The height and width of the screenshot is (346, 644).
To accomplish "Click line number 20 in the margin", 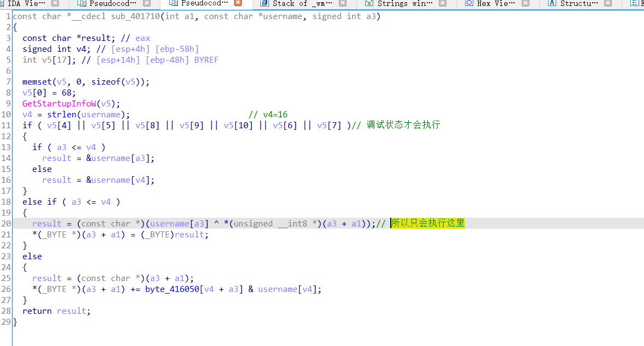I will [5, 223].
